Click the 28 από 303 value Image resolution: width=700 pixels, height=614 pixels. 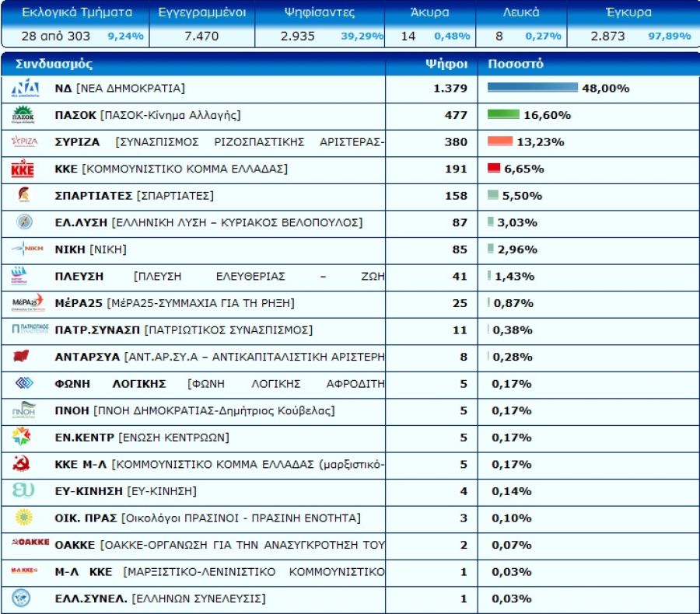(56, 37)
